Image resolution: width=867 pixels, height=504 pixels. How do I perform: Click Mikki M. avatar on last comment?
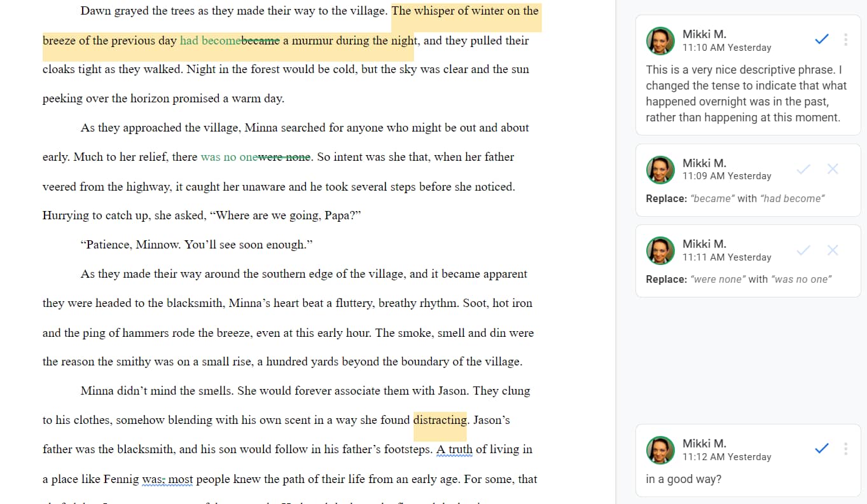pyautogui.click(x=660, y=450)
